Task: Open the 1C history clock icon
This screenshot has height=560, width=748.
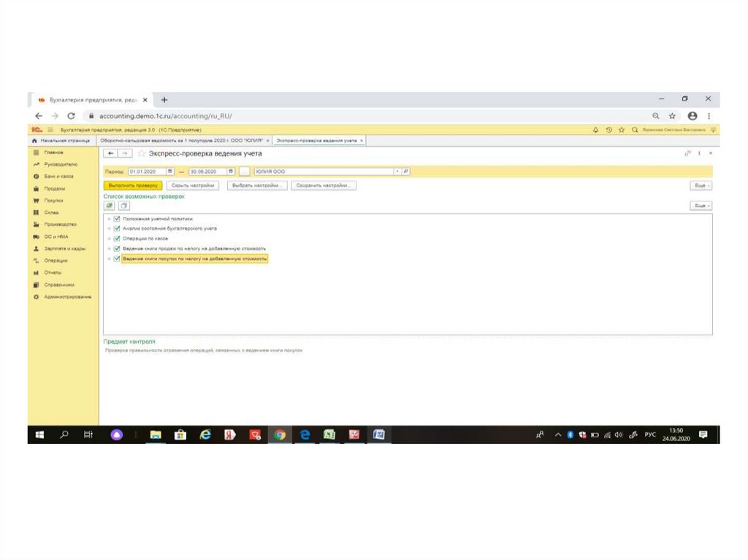Action: coord(608,129)
